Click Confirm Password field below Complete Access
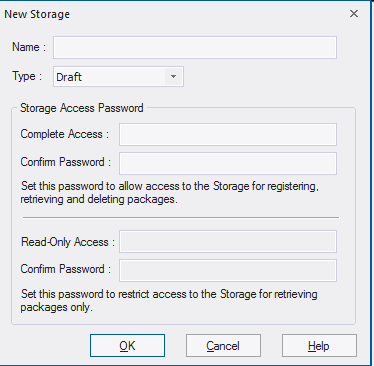 228,163
